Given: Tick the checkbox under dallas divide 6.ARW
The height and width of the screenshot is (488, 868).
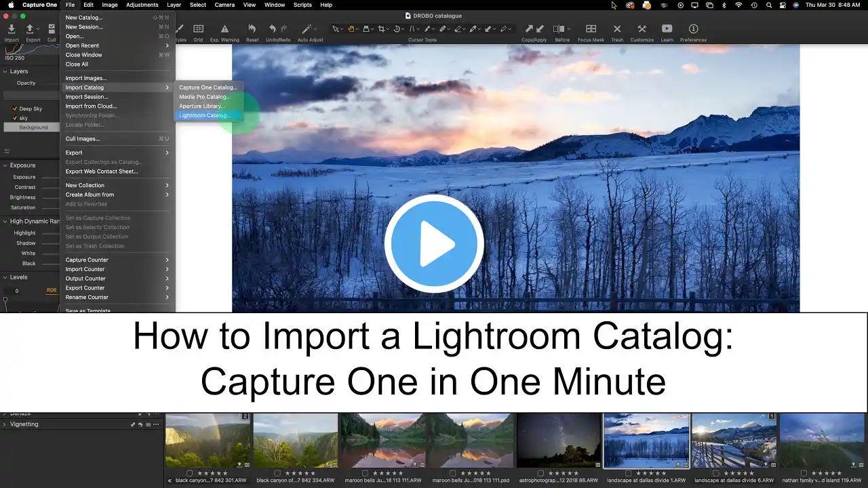Looking at the screenshot, I should (x=716, y=473).
